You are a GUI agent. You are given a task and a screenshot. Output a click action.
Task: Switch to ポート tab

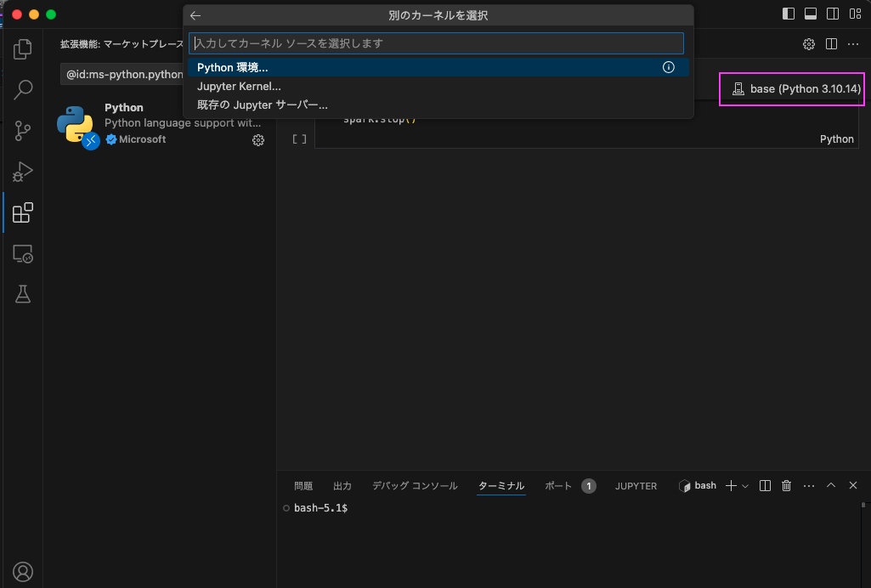click(558, 486)
